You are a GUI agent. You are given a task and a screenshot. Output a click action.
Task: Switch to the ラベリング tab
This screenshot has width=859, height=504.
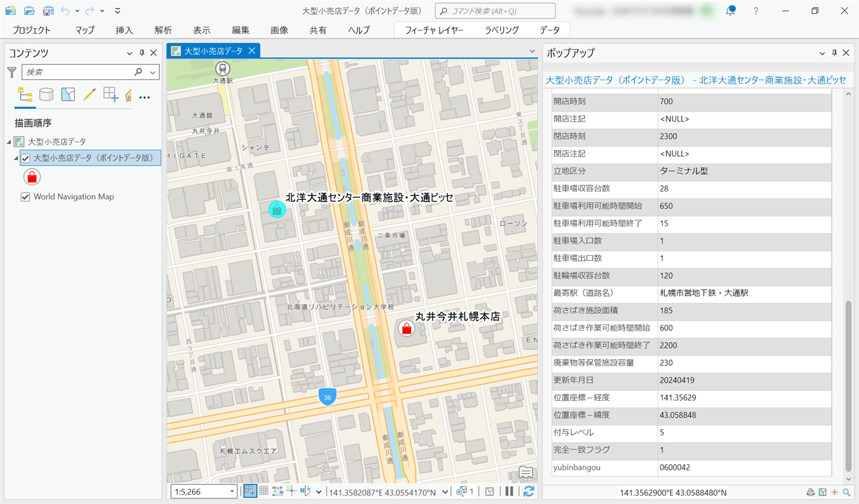point(501,30)
